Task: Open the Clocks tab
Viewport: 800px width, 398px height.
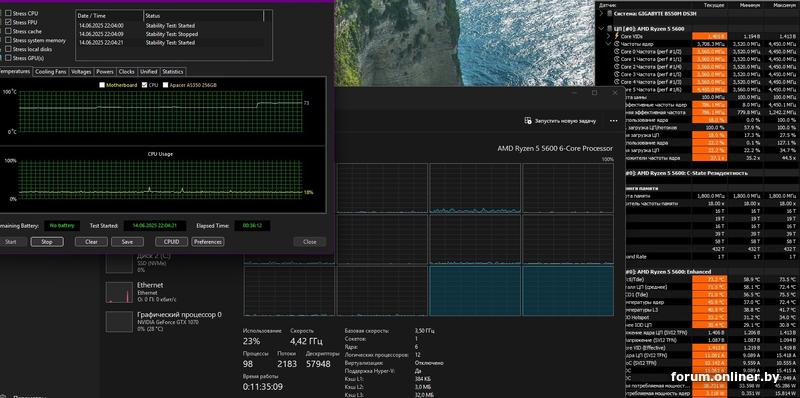Action: pos(127,72)
